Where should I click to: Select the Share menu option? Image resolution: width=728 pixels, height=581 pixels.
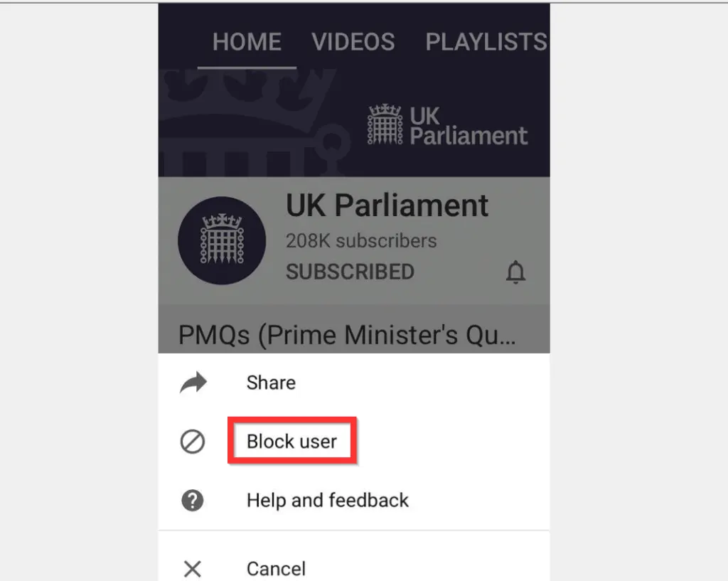click(354, 383)
